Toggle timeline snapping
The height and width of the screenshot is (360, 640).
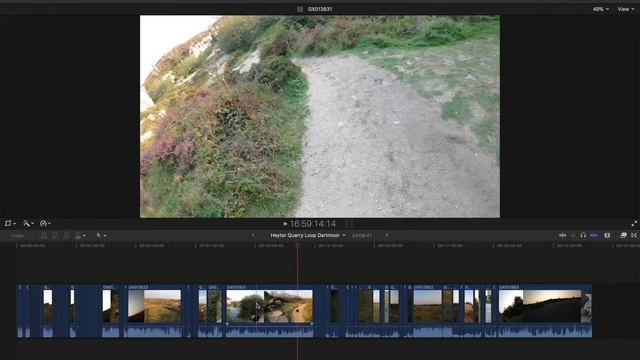594,236
